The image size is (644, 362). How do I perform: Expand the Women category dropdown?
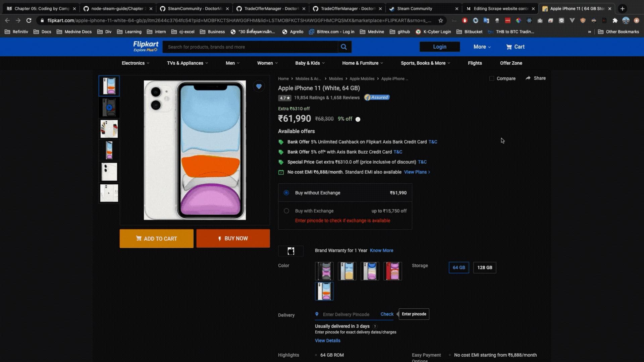[267, 63]
